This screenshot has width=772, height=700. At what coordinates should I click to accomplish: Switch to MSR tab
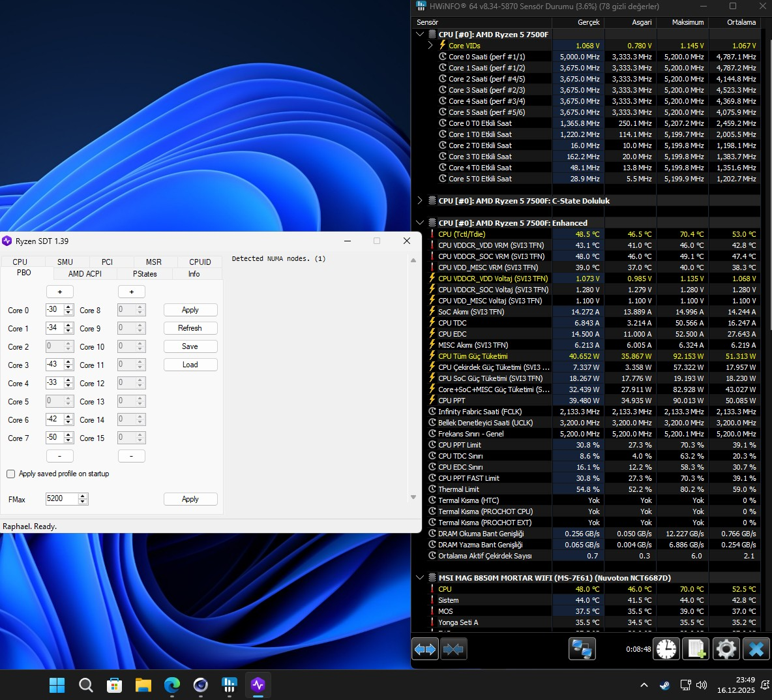(x=154, y=262)
